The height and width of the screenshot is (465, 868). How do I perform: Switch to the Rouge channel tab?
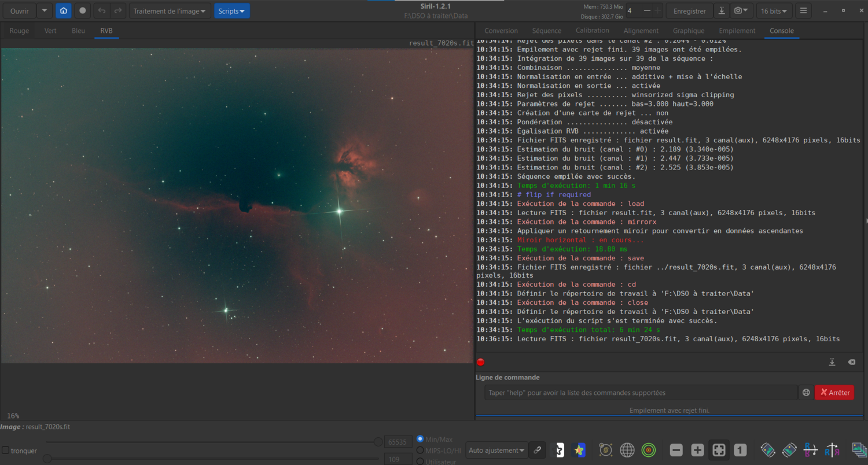click(19, 31)
